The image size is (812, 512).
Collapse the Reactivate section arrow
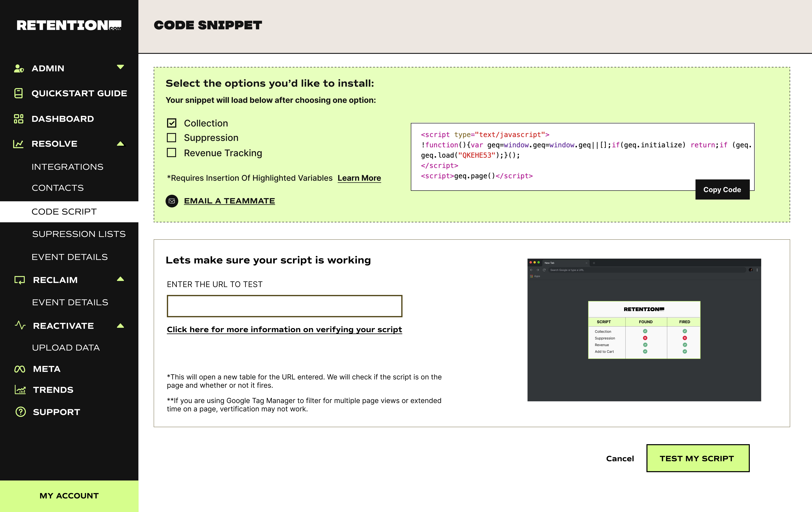click(x=120, y=325)
